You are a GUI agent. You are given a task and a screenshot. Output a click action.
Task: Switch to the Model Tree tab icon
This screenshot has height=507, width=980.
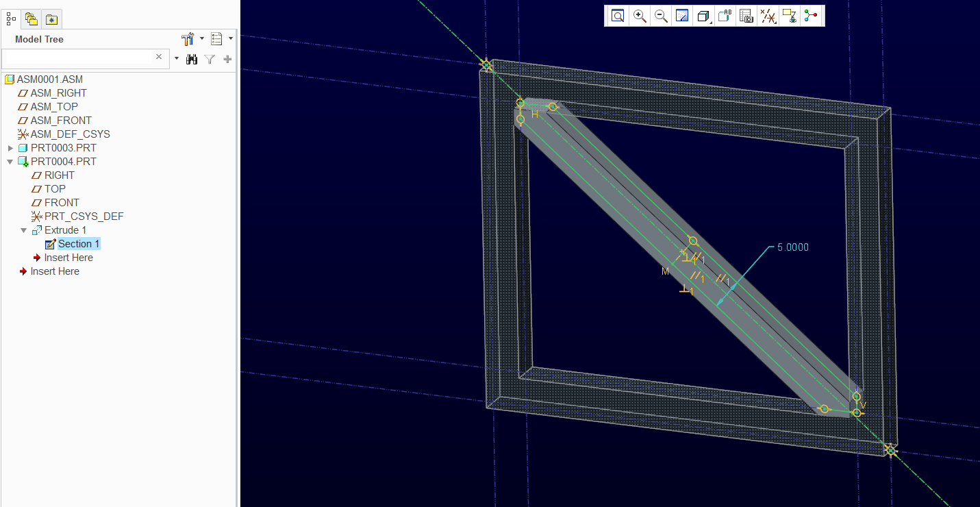(11, 18)
